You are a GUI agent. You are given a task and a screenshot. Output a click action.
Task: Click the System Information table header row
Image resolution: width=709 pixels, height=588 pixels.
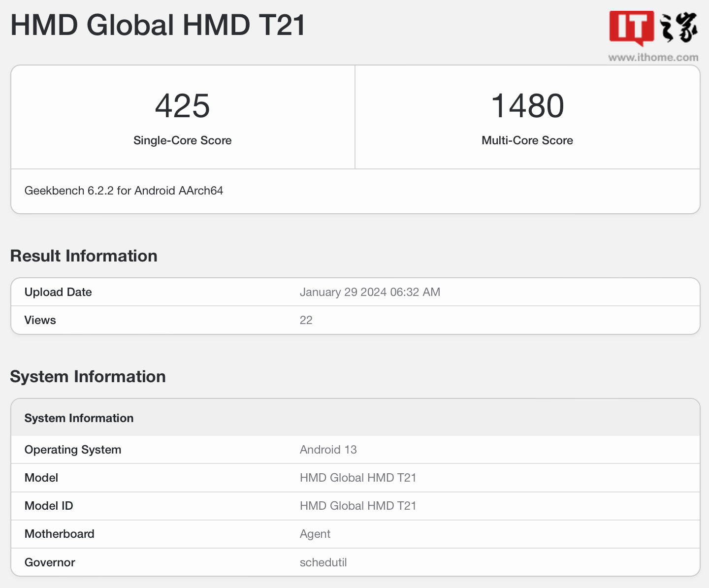coord(355,418)
